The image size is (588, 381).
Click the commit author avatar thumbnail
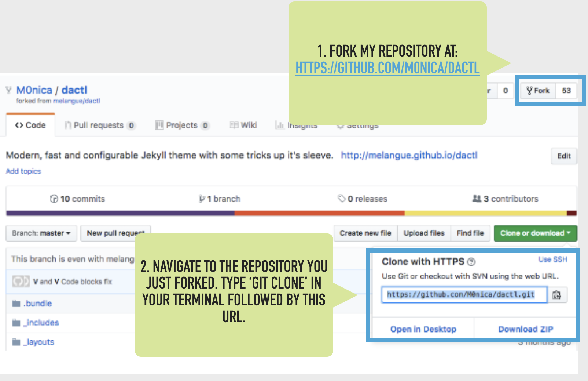[x=21, y=282]
